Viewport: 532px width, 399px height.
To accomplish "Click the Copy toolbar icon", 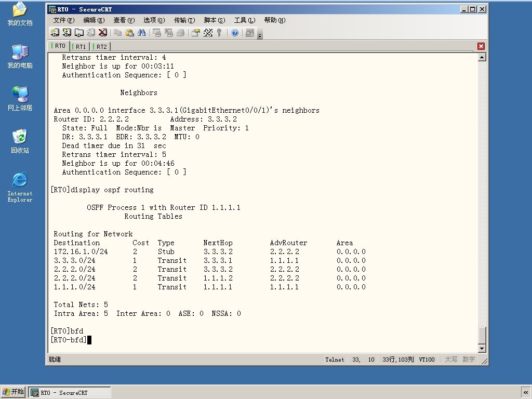I will tap(117, 33).
